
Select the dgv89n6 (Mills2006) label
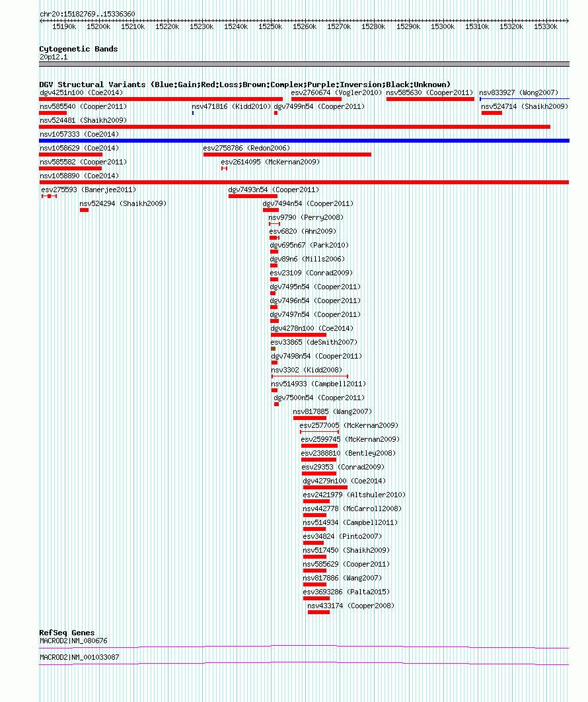pos(307,260)
